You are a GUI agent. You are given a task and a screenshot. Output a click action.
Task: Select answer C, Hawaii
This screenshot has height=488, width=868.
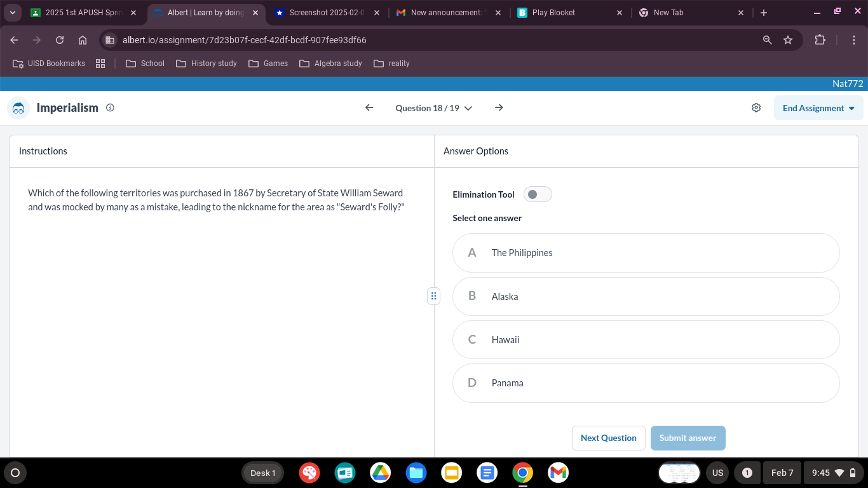pos(646,340)
